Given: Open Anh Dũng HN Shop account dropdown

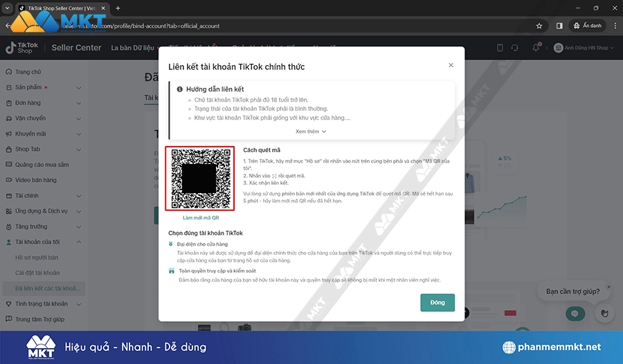Looking at the screenshot, I should [584, 48].
